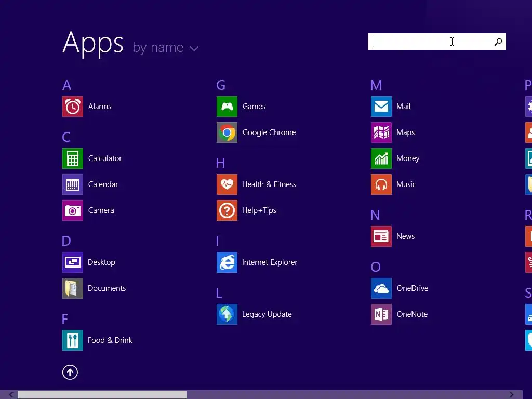Click the 'Calculator' text label
532x399 pixels.
[x=105, y=158]
